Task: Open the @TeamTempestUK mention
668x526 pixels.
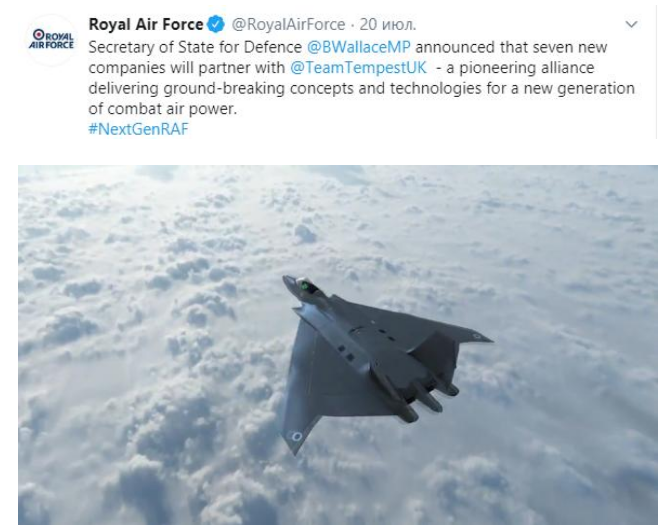Action: click(358, 68)
